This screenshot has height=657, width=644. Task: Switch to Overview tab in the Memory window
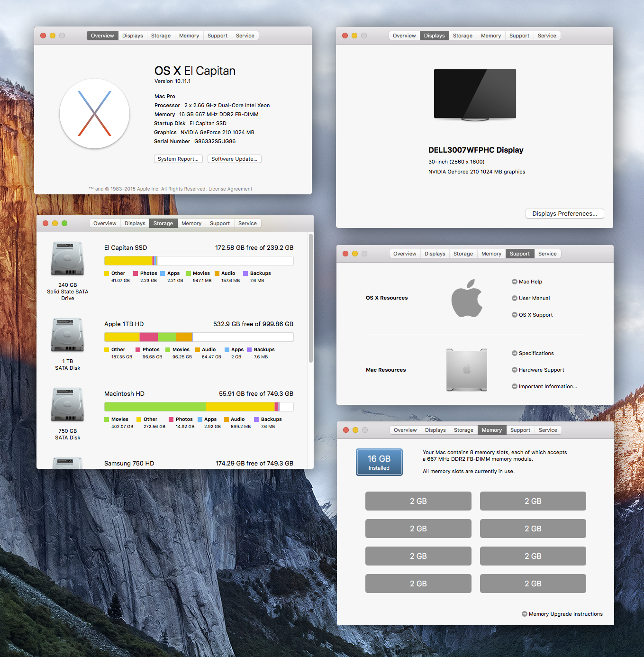pos(405,430)
